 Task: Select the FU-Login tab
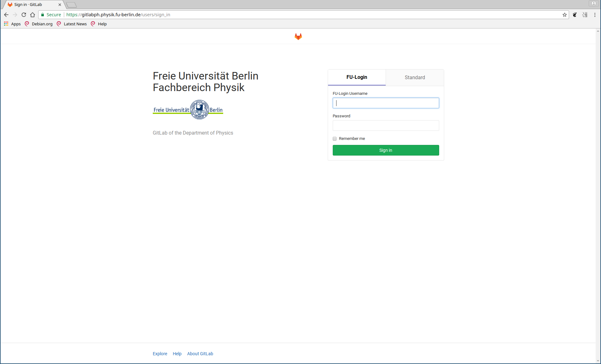click(x=357, y=77)
